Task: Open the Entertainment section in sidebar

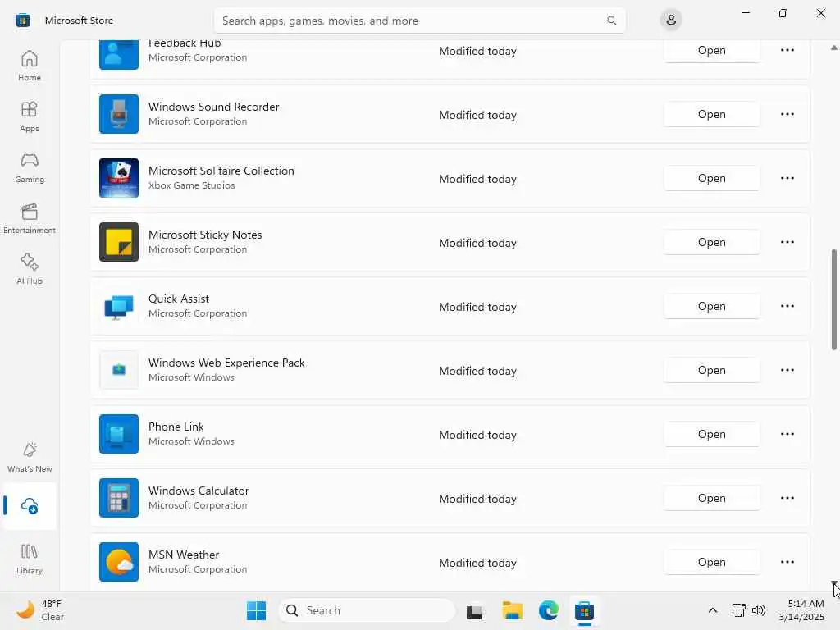Action: coord(30,218)
